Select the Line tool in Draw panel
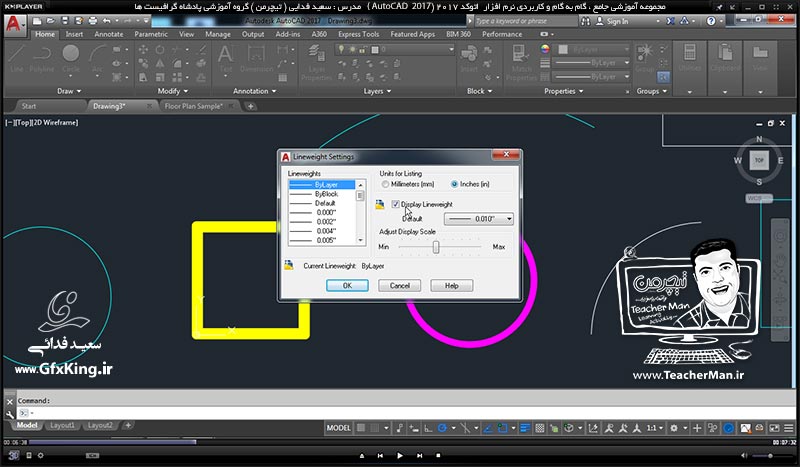The height and width of the screenshot is (467, 800). click(x=17, y=58)
